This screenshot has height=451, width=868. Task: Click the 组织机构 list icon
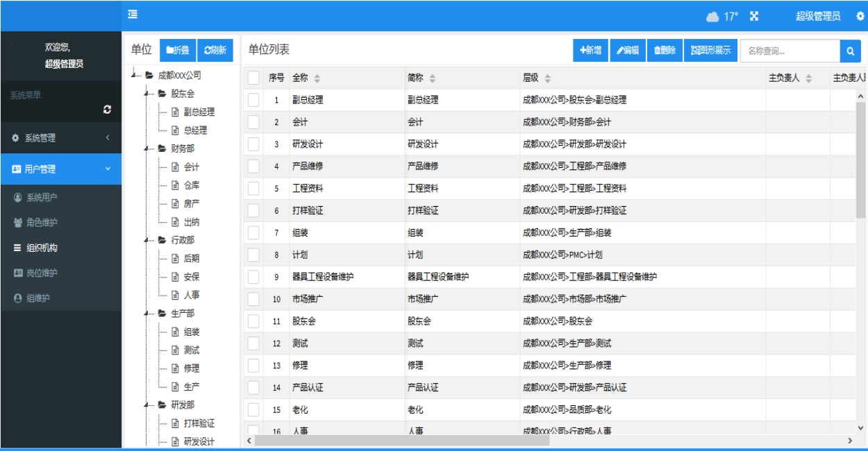click(x=18, y=248)
